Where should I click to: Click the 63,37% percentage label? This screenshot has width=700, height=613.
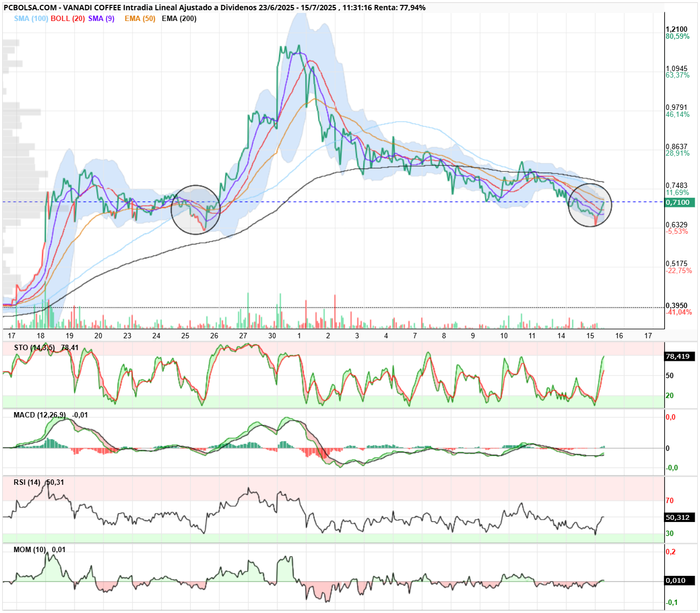(677, 75)
